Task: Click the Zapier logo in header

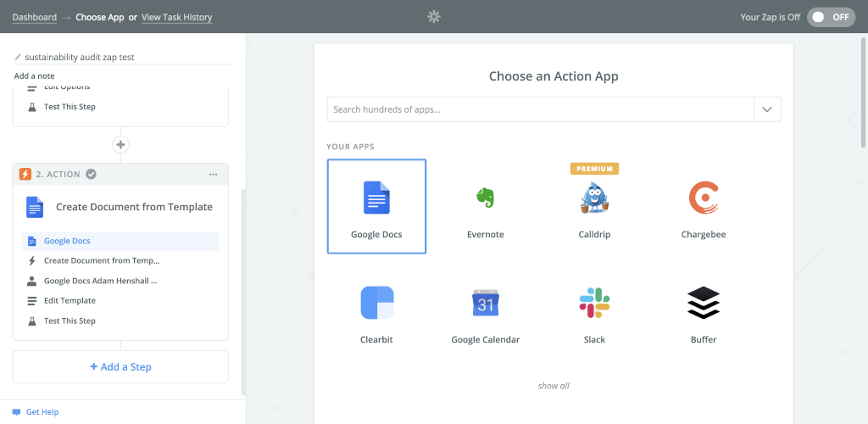Action: [433, 17]
